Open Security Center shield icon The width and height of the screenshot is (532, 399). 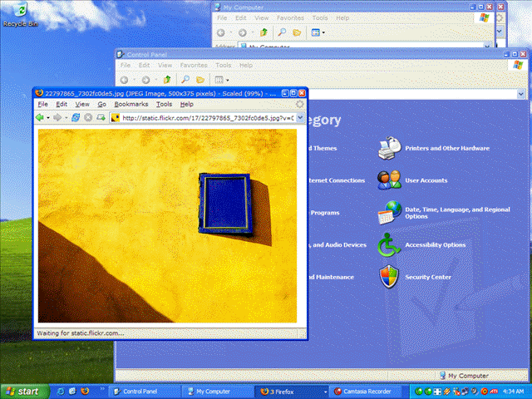point(389,277)
